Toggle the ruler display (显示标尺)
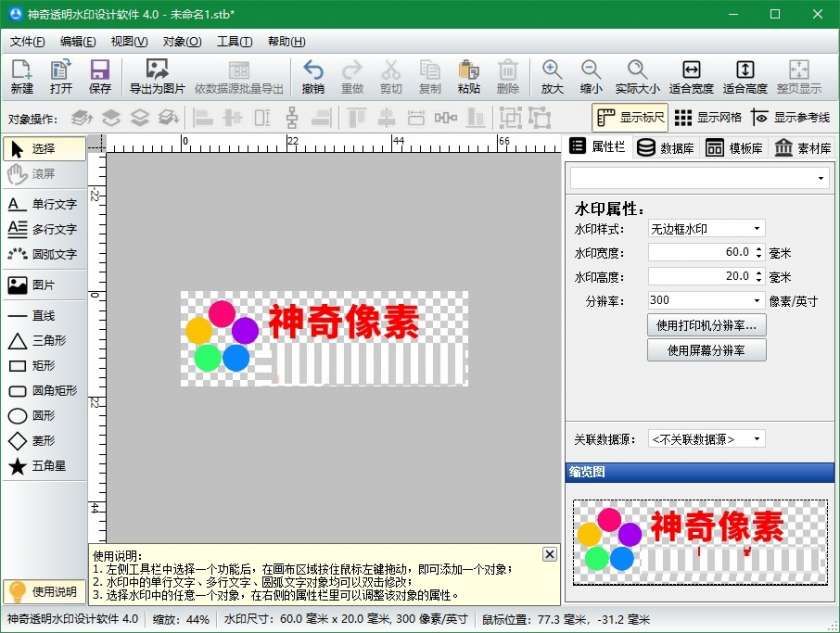 tap(630, 117)
